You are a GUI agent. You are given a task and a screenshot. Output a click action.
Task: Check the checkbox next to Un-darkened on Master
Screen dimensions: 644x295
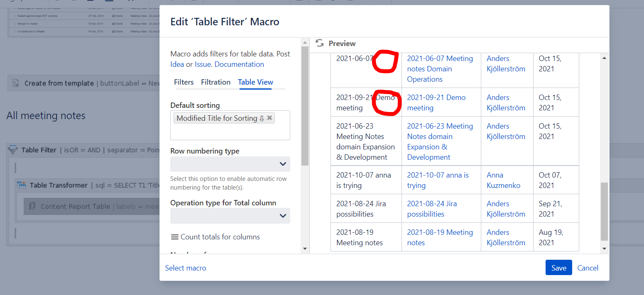pyautogui.click(x=16, y=31)
